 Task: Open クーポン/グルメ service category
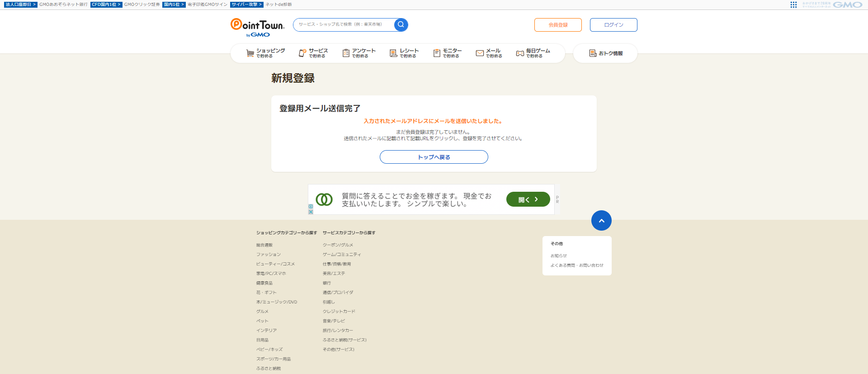338,245
